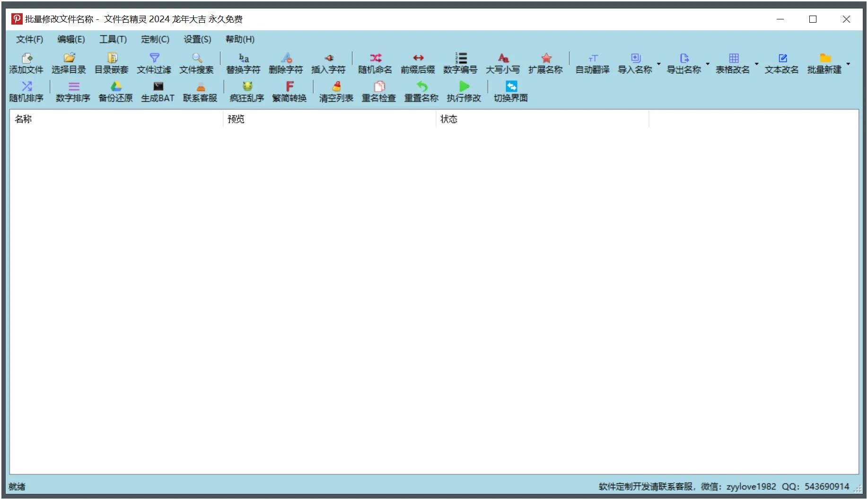Select the 文件过滤 funnel filter icon
This screenshot has height=500, width=868.
tap(154, 59)
